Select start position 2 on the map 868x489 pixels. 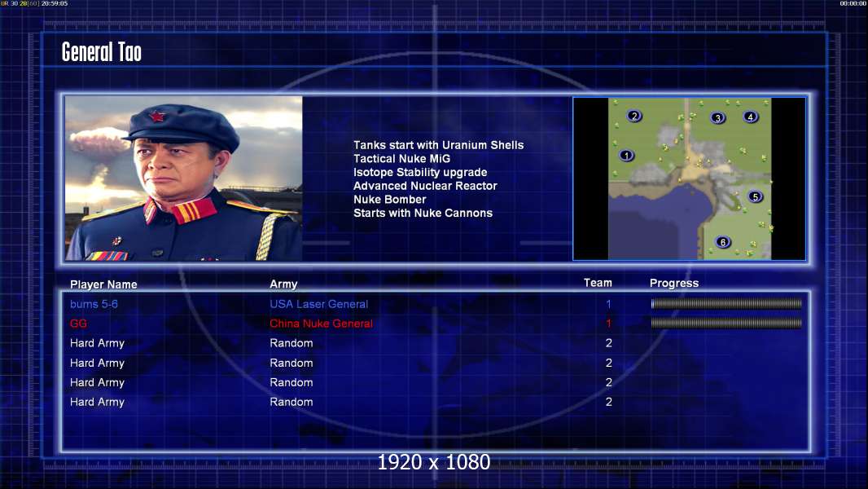(x=634, y=116)
